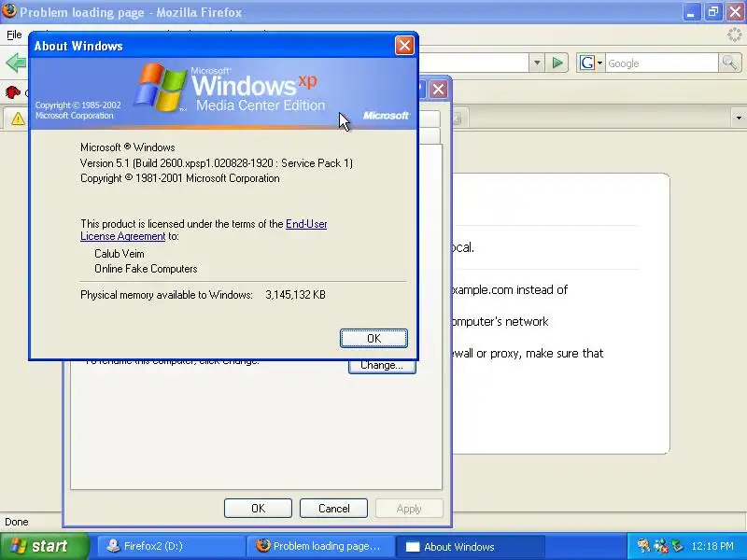The width and height of the screenshot is (747, 560).
Task: Click the network icon with red X in tray
Action: click(660, 546)
